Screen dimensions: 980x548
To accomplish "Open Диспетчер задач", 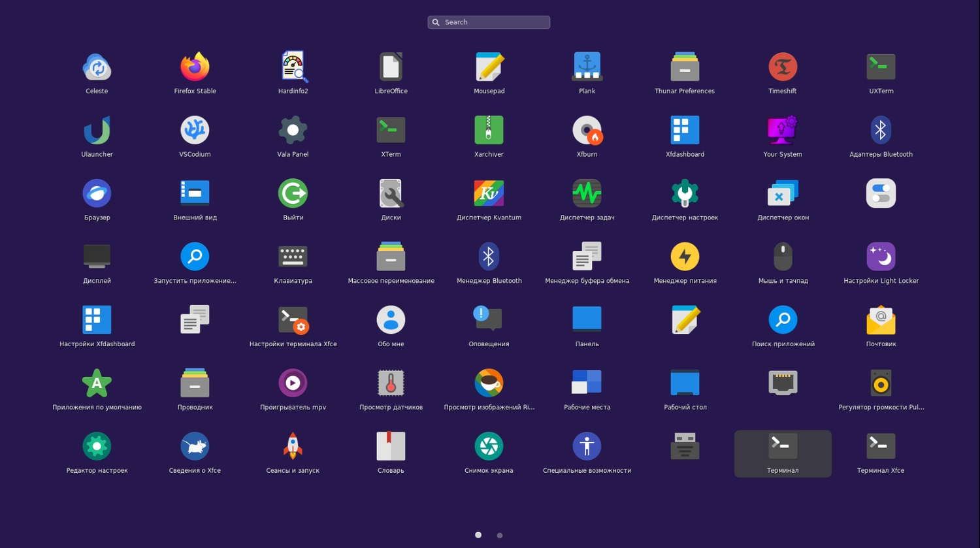I will point(587,193).
